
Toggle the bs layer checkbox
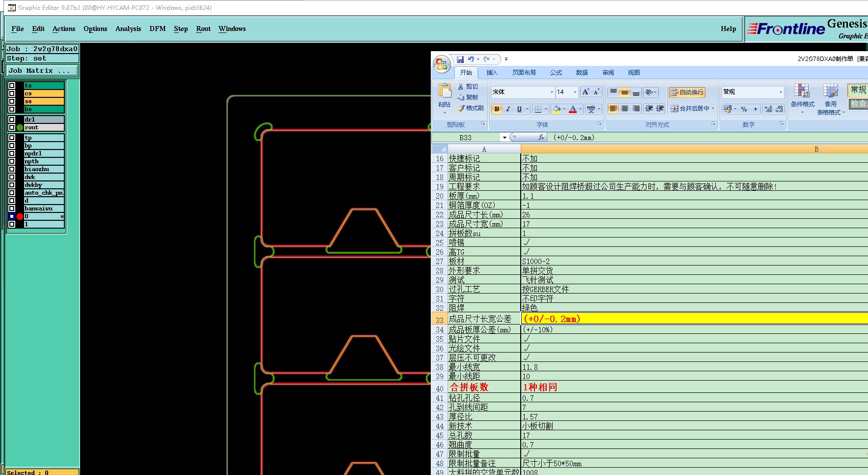click(x=12, y=109)
